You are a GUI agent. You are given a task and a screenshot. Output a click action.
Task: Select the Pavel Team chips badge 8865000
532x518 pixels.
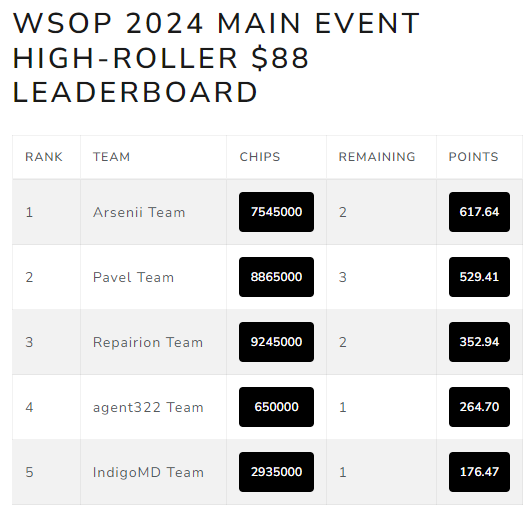click(x=276, y=277)
